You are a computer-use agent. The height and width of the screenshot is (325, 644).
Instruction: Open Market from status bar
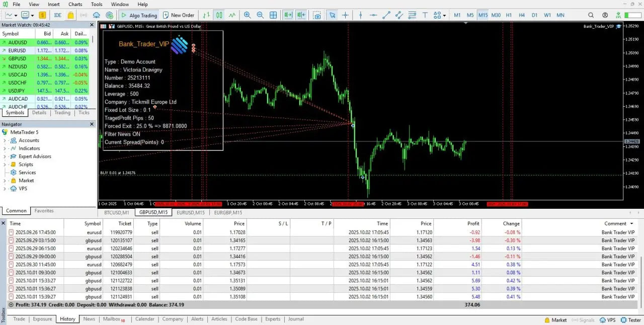click(555, 320)
